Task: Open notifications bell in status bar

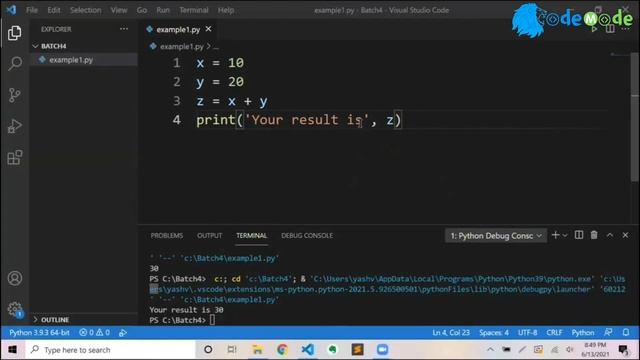Action: (x=626, y=332)
